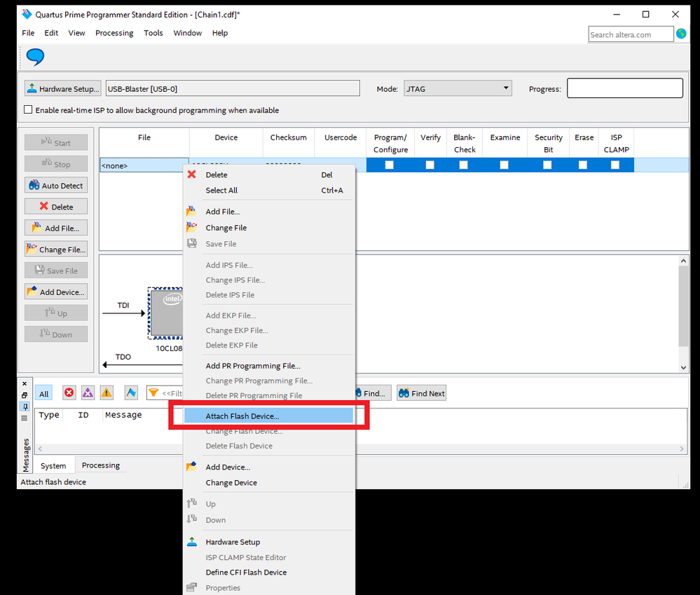
Task: Tick the Examine checkbox
Action: click(505, 165)
